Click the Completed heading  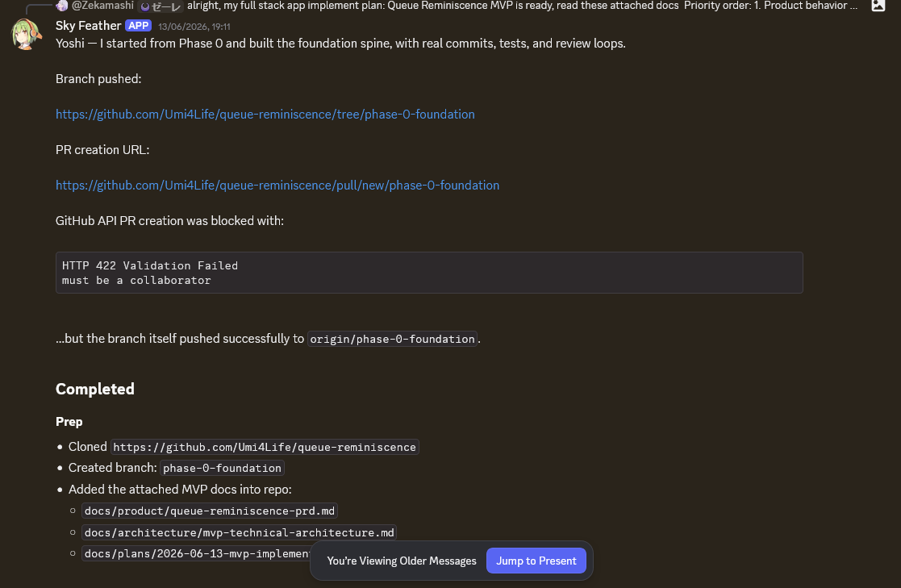[x=95, y=389]
